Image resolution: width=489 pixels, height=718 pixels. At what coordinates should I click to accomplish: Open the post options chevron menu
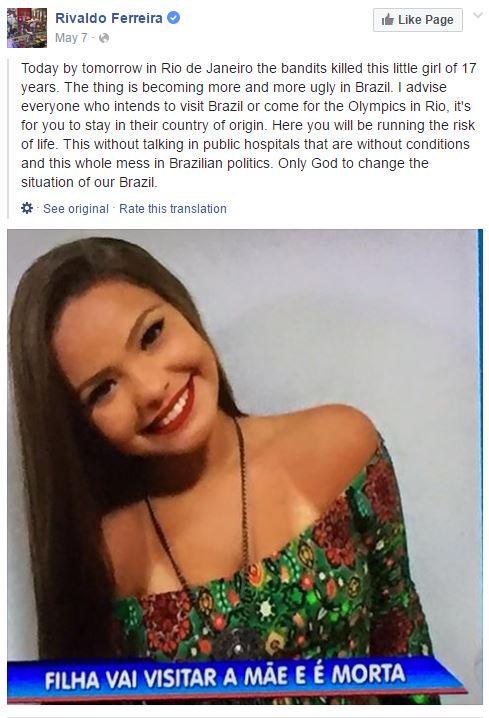click(478, 16)
